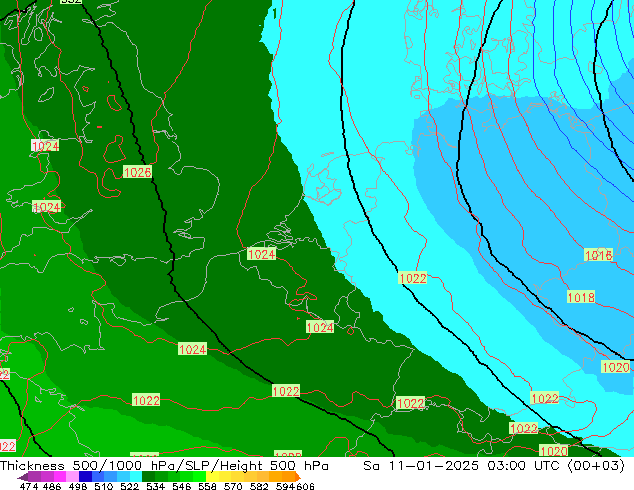Click the 1020 label inside the blue region
This screenshot has height=490, width=634.
[616, 367]
